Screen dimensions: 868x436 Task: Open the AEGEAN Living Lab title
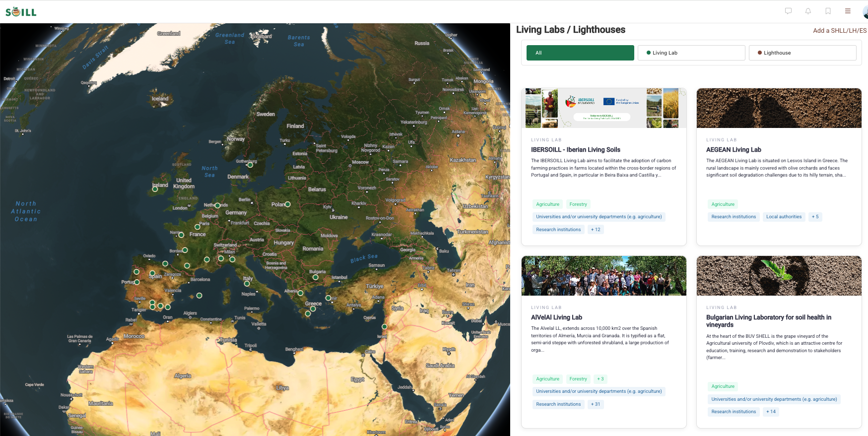[x=734, y=150]
